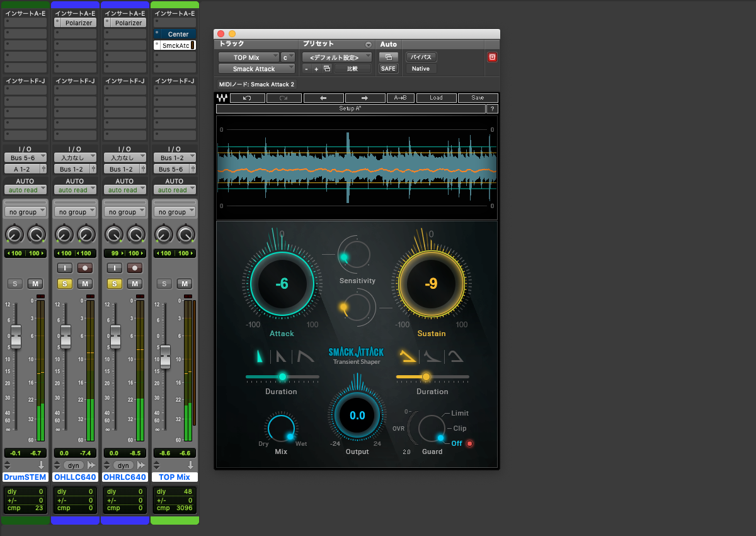This screenshot has width=756, height=536.
Task: Click the Output knob showing 0.0
Action: click(357, 415)
